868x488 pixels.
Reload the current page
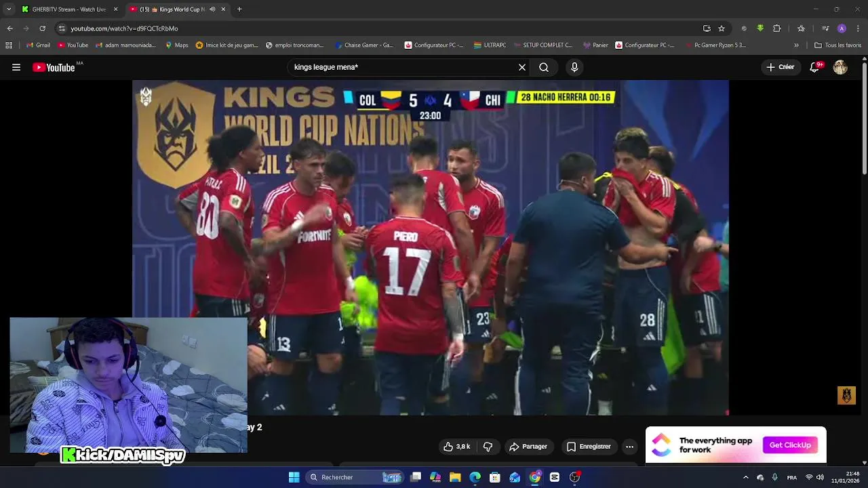coord(42,28)
